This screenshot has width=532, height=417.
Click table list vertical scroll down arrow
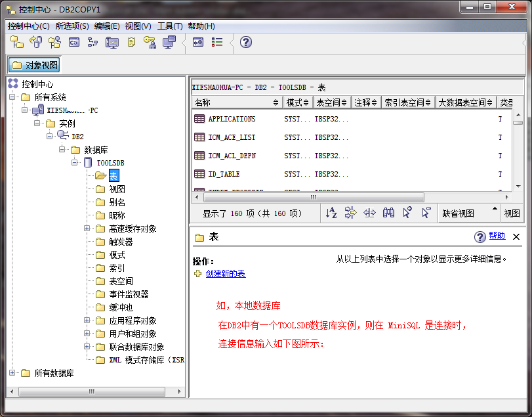click(x=518, y=186)
